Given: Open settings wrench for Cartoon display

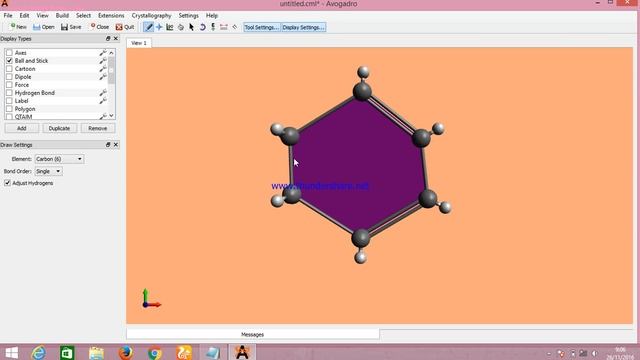Looking at the screenshot, I should [103, 69].
